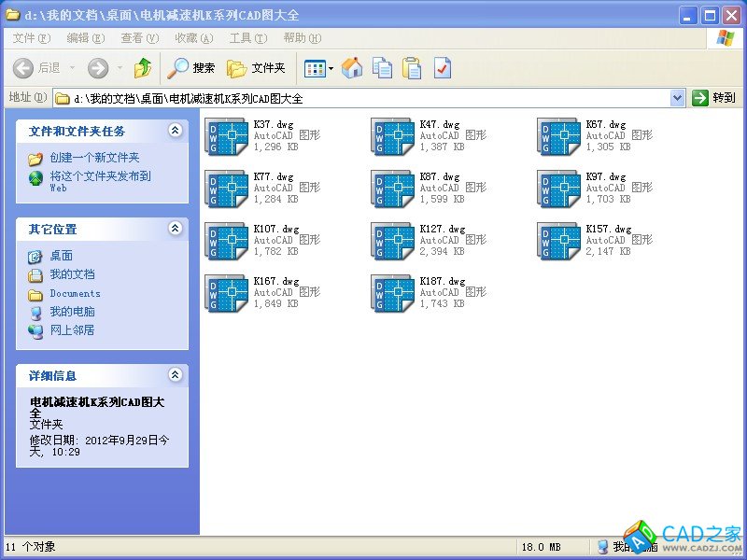Click the Up one level folder icon
This screenshot has width=747, height=560.
[143, 67]
